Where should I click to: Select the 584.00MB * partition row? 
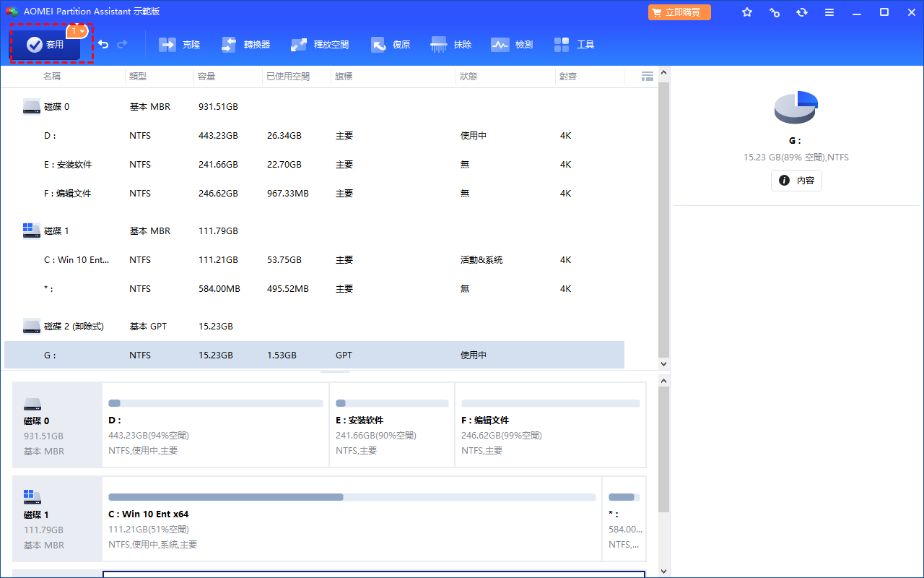coord(314,289)
